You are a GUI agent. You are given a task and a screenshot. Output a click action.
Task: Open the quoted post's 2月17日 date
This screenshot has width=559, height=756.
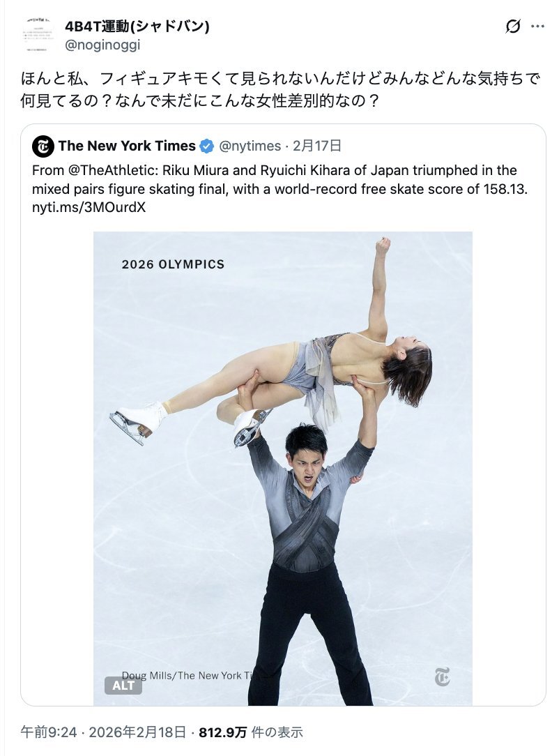coord(317,146)
